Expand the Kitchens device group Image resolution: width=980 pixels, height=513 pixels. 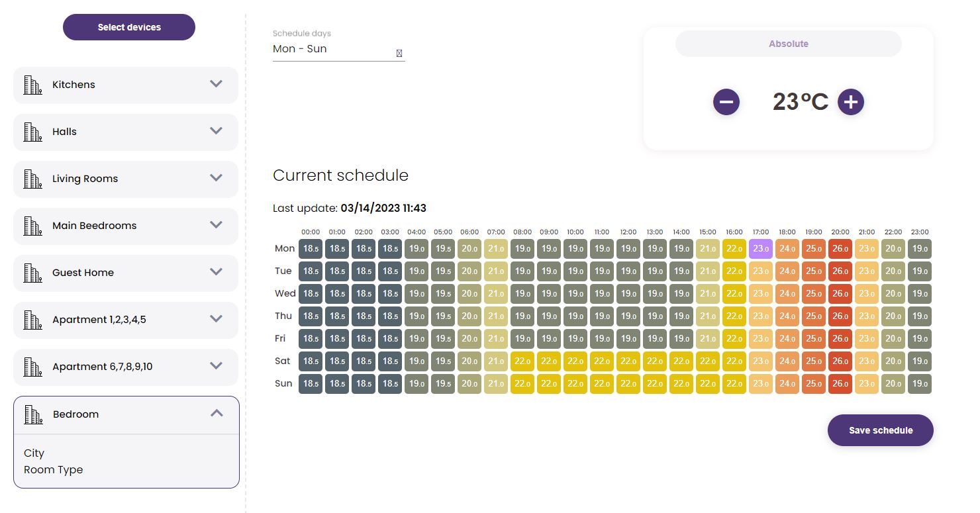tap(216, 84)
